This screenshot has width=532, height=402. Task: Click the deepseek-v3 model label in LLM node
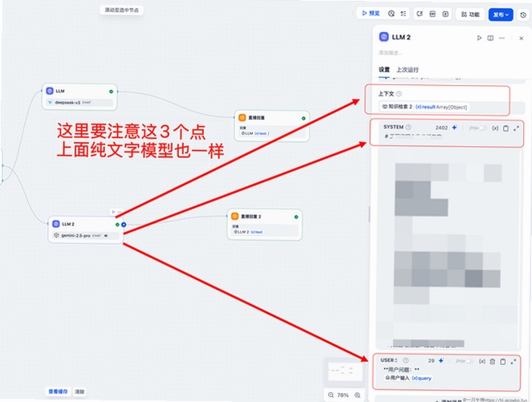[67, 103]
